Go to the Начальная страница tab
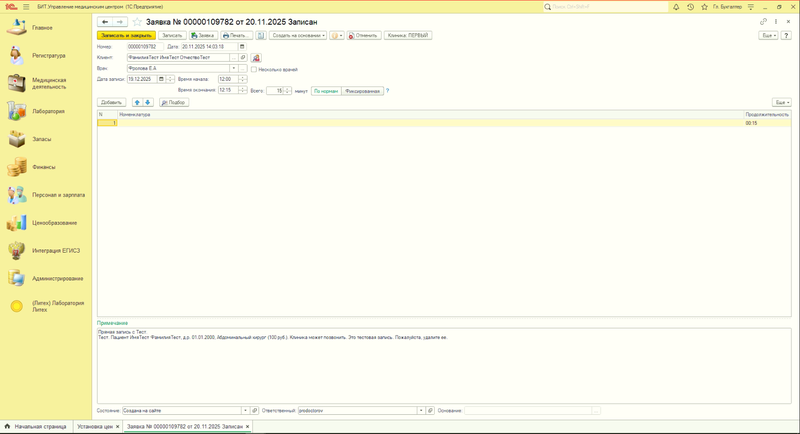The image size is (800, 434). [x=38, y=426]
